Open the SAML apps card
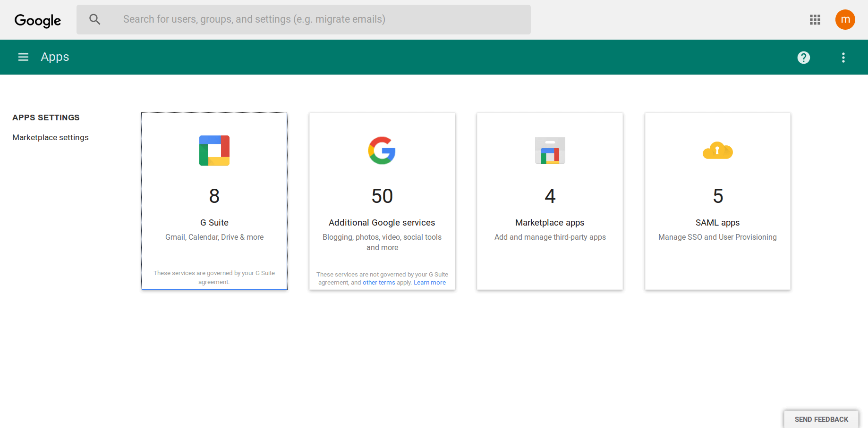 tap(717, 201)
